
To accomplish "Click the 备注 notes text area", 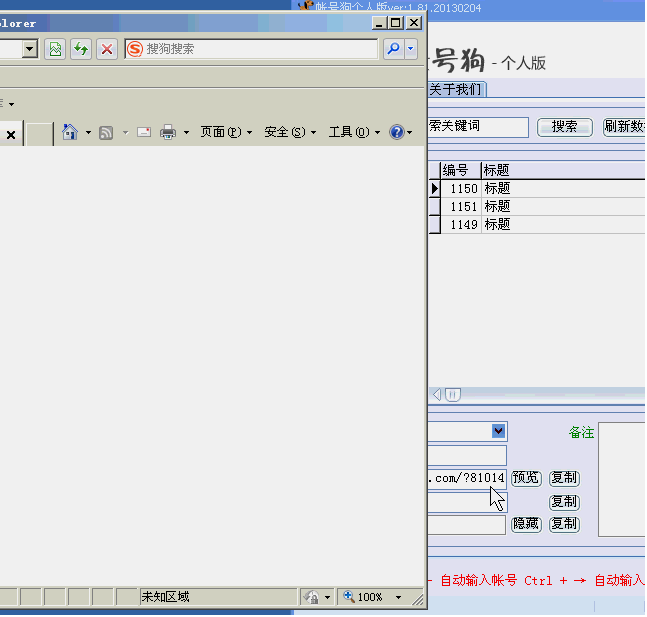I will pos(622,479).
